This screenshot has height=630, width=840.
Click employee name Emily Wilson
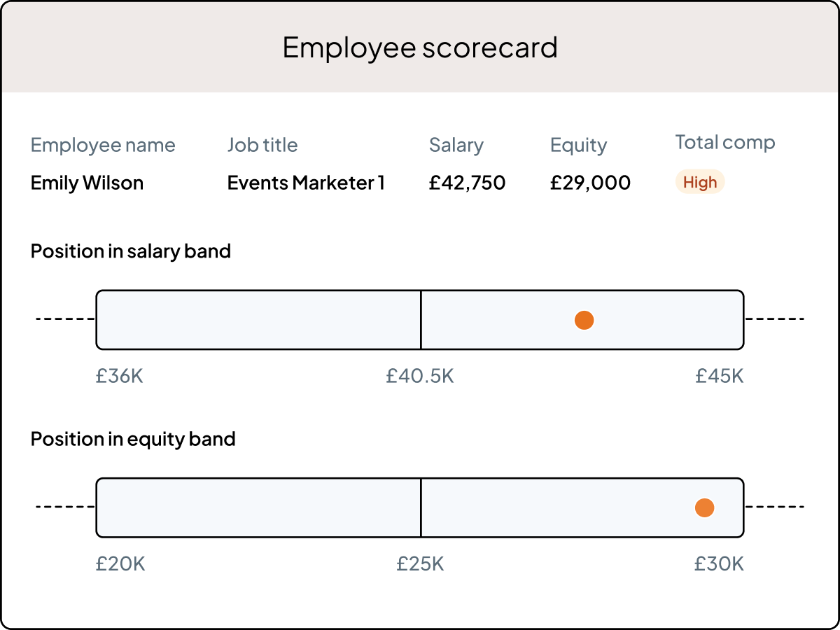pyautogui.click(x=87, y=183)
